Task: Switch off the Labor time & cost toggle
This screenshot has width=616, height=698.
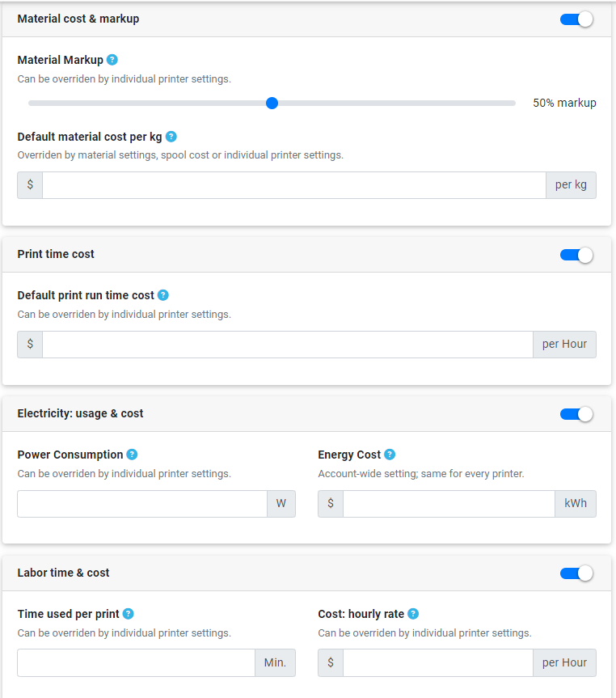Action: pyautogui.click(x=576, y=573)
